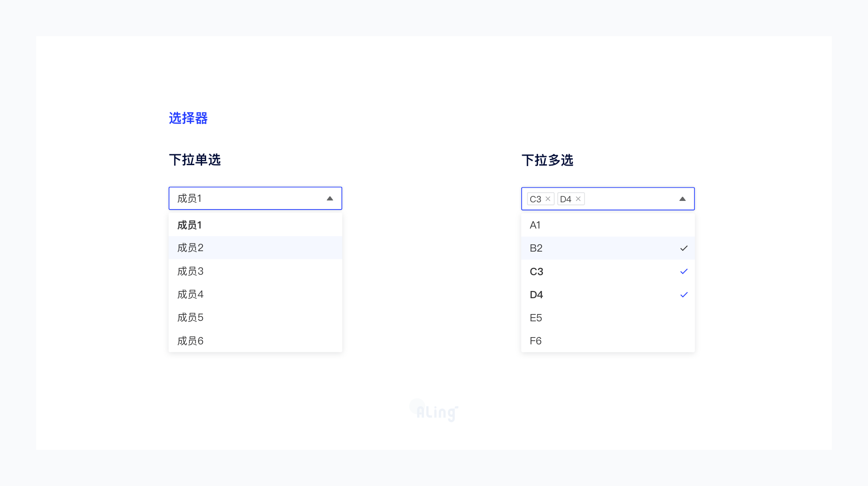Remove the D4 tag with its x icon
The height and width of the screenshot is (486, 868).
[578, 199]
